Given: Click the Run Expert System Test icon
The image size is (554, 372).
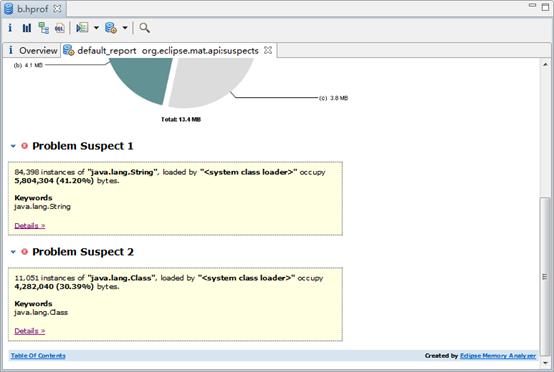Looking at the screenshot, I should pyautogui.click(x=82, y=28).
